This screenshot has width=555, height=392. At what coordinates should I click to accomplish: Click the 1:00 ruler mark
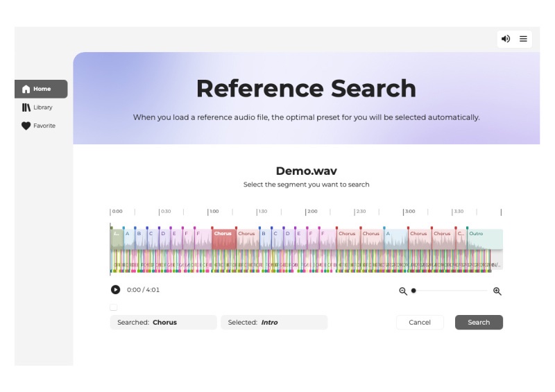click(214, 212)
